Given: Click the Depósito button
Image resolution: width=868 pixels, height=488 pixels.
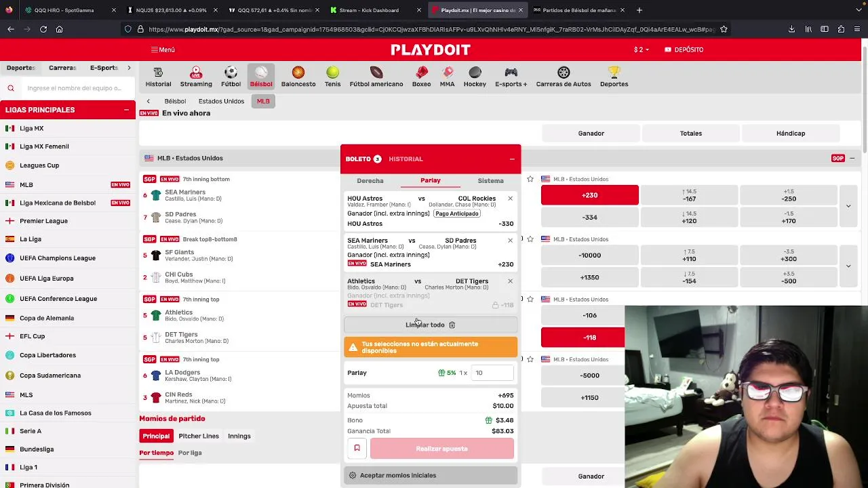Looking at the screenshot, I should coord(684,49).
